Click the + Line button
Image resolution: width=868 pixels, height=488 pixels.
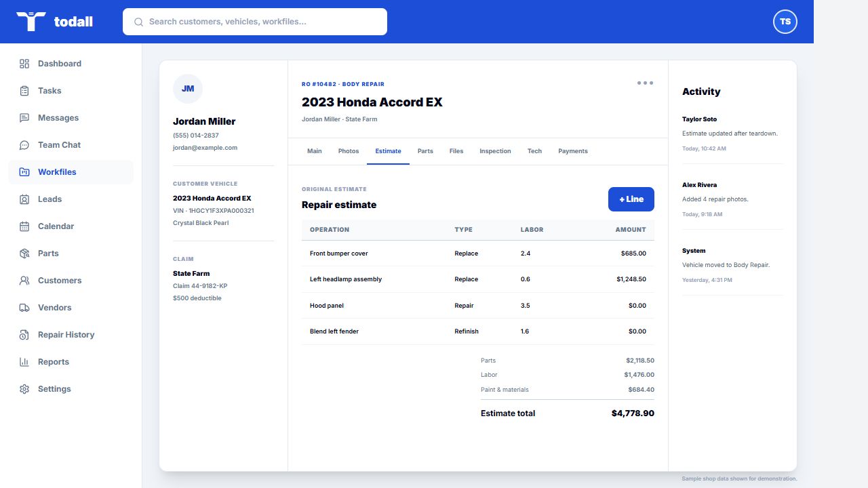point(631,199)
